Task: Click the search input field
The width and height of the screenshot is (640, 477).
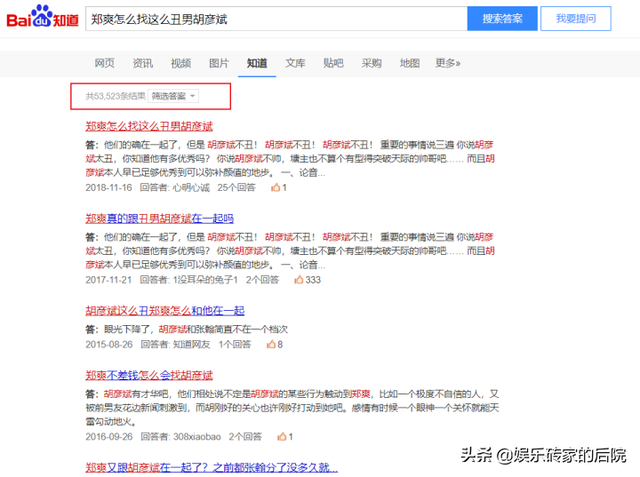Action: pyautogui.click(x=276, y=19)
